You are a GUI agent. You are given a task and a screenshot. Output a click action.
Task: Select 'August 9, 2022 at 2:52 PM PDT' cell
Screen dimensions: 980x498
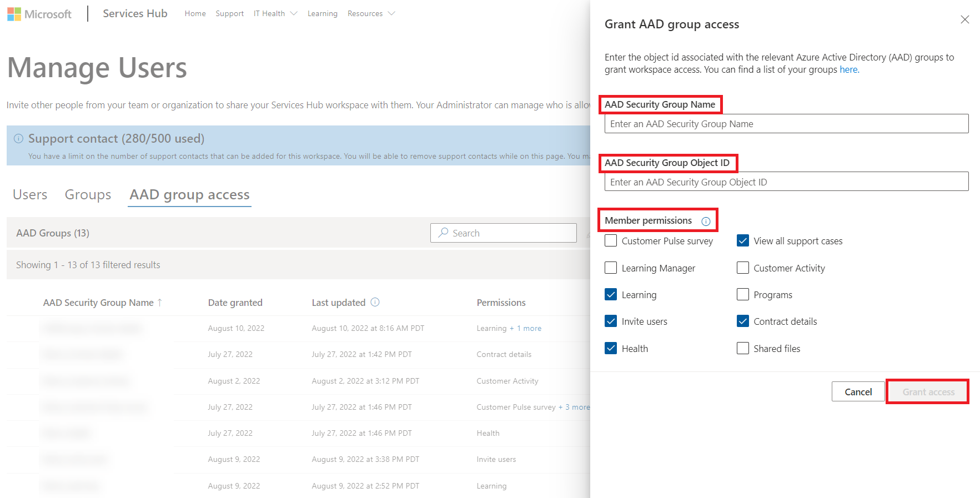(365, 486)
